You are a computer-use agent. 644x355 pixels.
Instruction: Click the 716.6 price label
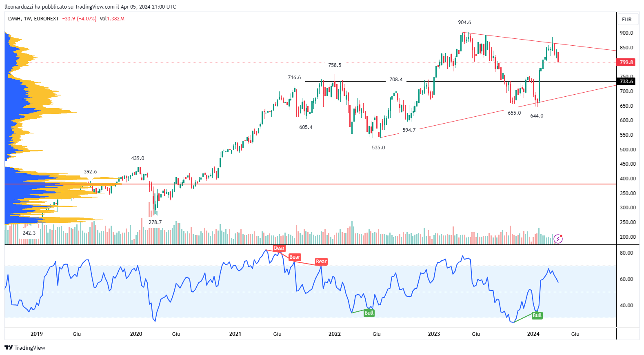pyautogui.click(x=294, y=78)
